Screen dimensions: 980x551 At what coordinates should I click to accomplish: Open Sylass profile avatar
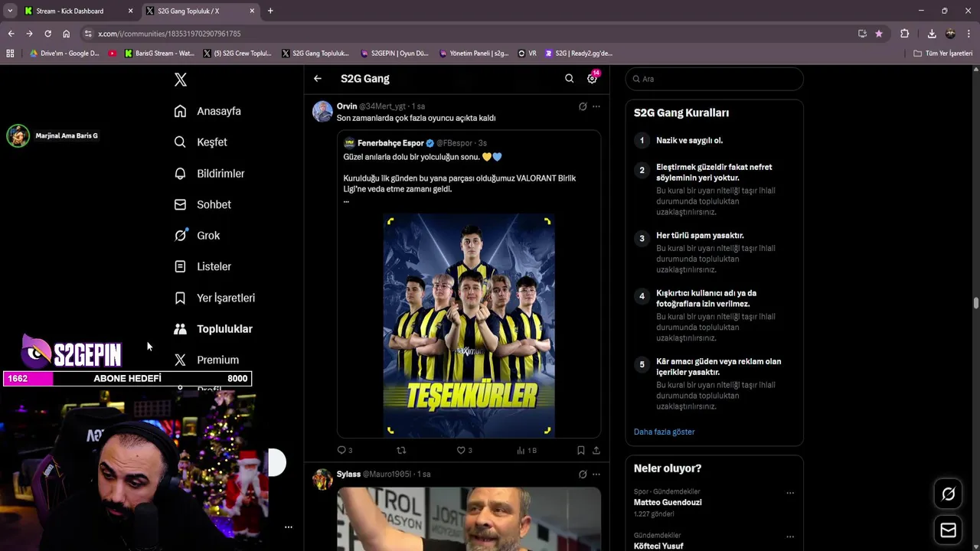(322, 479)
